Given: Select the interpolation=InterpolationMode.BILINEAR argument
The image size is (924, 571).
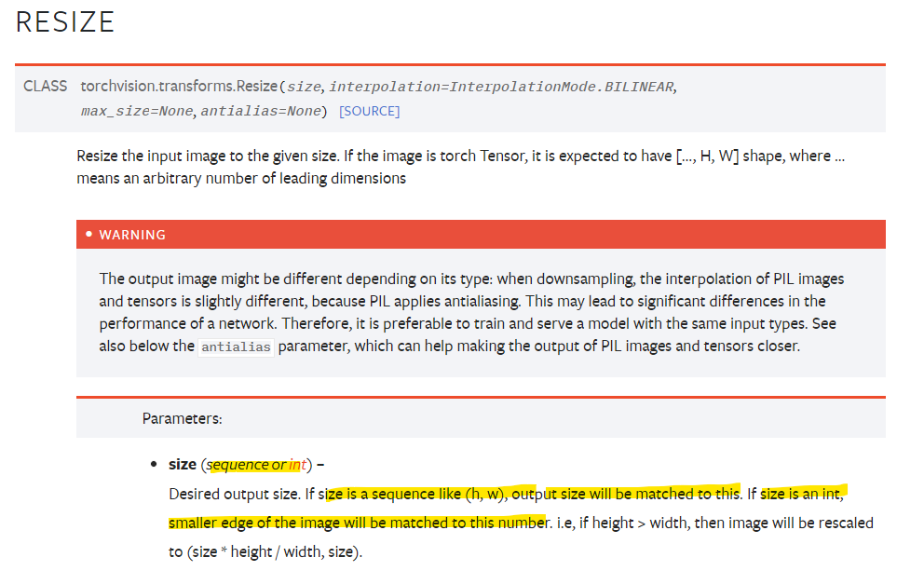Looking at the screenshot, I should tap(500, 86).
